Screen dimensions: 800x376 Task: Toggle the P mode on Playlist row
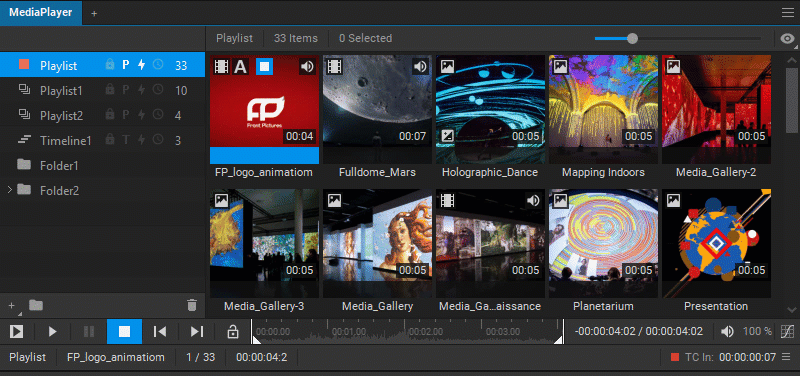click(126, 65)
